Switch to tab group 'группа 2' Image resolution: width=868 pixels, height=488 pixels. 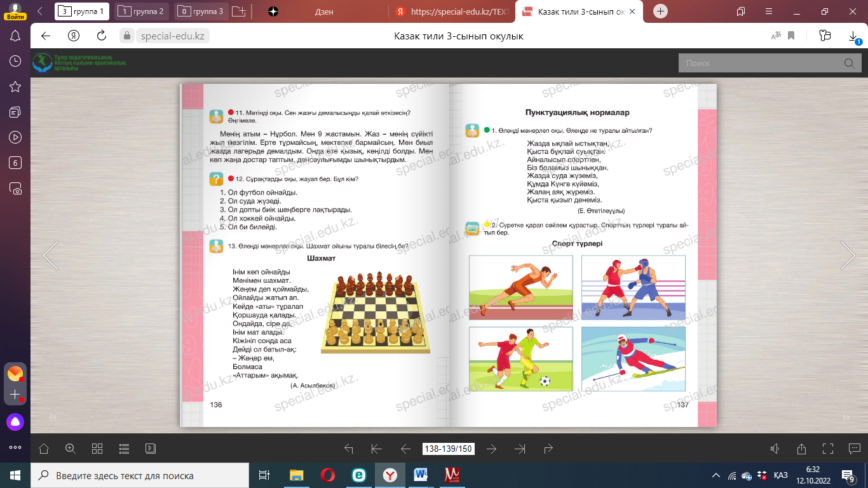click(x=142, y=11)
